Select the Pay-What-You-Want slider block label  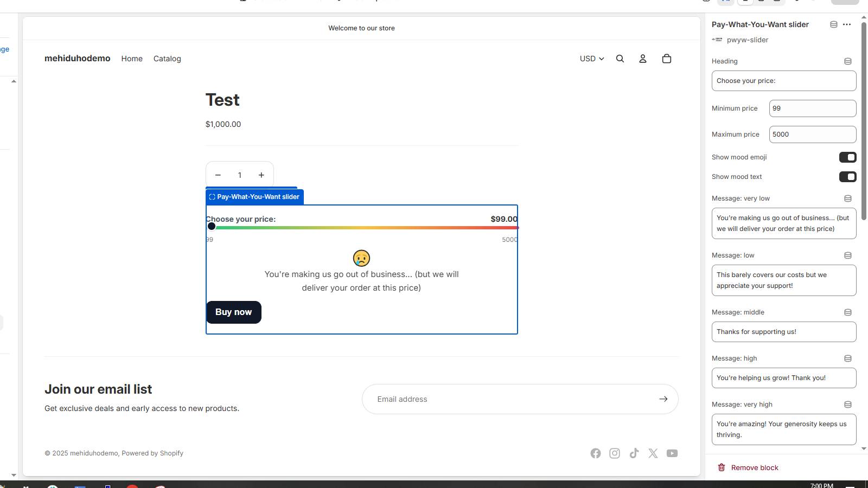[254, 197]
